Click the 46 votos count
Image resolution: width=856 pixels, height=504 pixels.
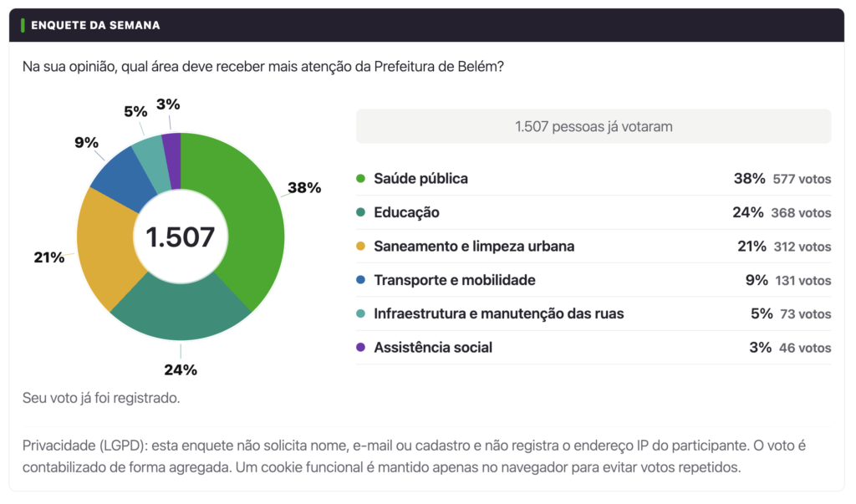click(805, 348)
